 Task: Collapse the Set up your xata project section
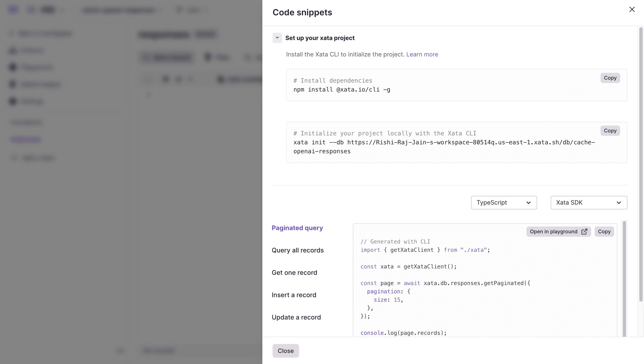point(277,38)
